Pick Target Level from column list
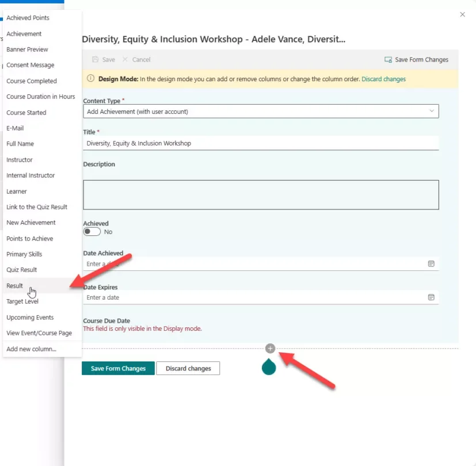Viewport: 476px width, 466px height. tap(22, 301)
